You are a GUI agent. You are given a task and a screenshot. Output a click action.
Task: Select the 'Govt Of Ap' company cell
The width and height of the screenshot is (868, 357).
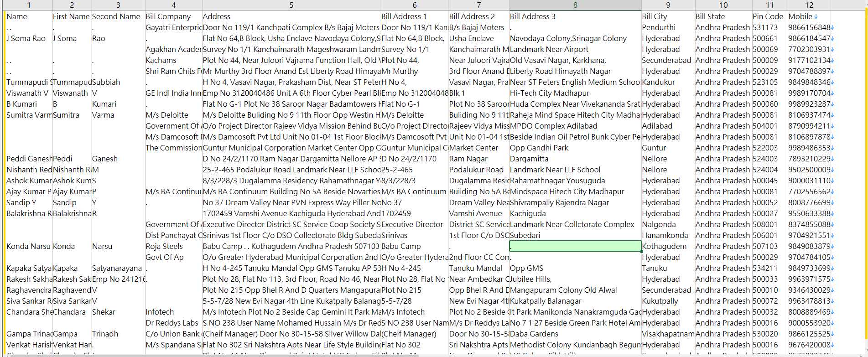click(x=173, y=257)
